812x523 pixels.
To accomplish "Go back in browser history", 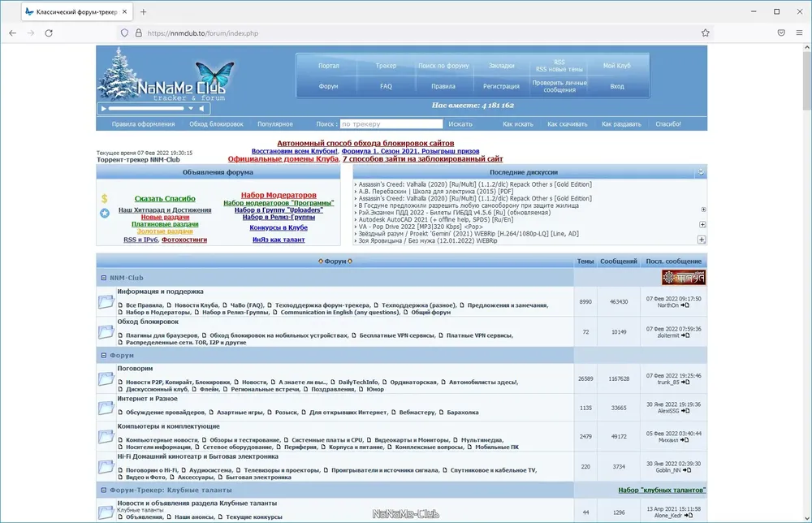I will 13,33.
